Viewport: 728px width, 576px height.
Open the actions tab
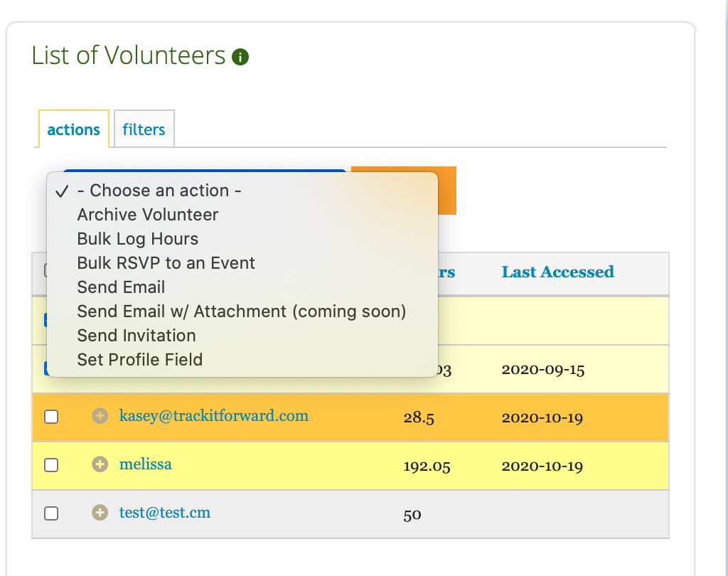point(74,129)
